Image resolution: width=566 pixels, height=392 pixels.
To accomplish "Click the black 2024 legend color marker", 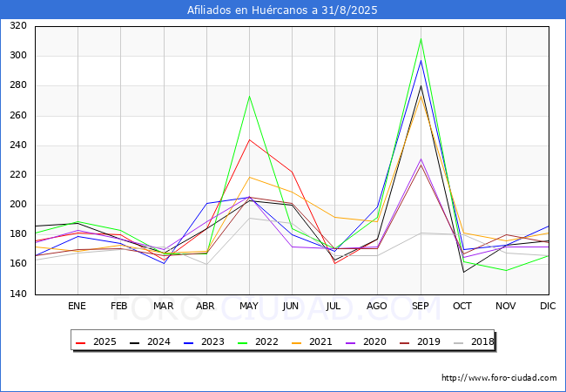I will 134,342.
